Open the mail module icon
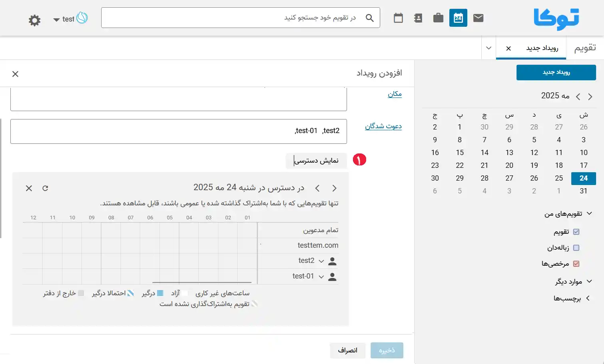The height and width of the screenshot is (364, 604). 478,18
